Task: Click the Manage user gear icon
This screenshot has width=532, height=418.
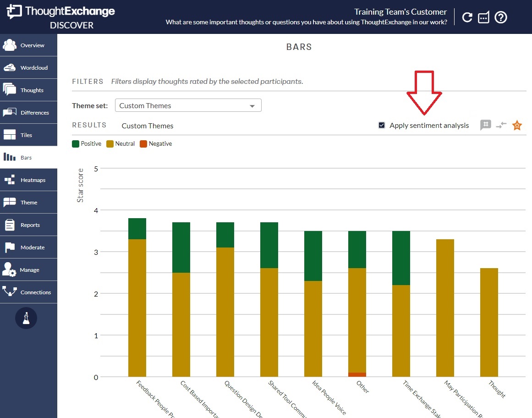Action: 9,269
